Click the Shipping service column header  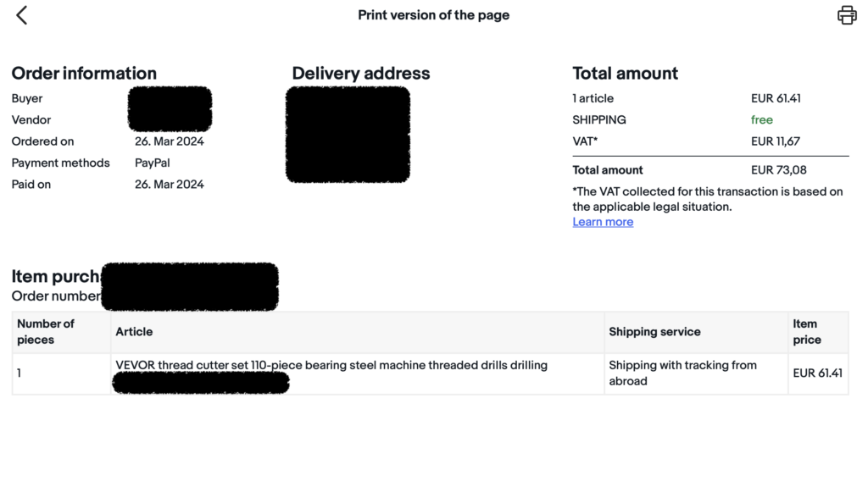(654, 332)
